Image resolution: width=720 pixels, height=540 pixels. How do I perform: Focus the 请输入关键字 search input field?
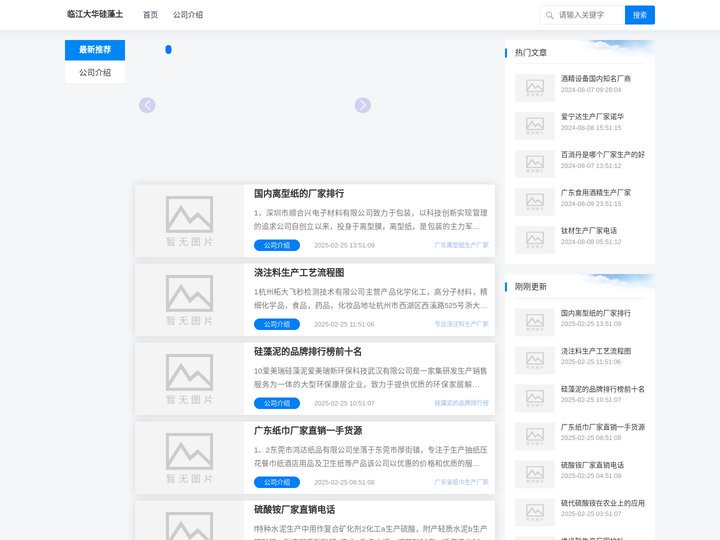point(590,15)
